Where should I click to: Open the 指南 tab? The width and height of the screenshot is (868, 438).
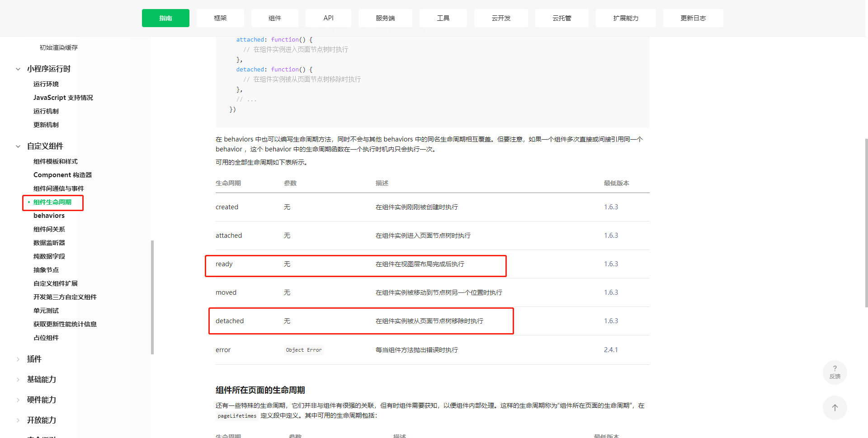[x=165, y=18]
